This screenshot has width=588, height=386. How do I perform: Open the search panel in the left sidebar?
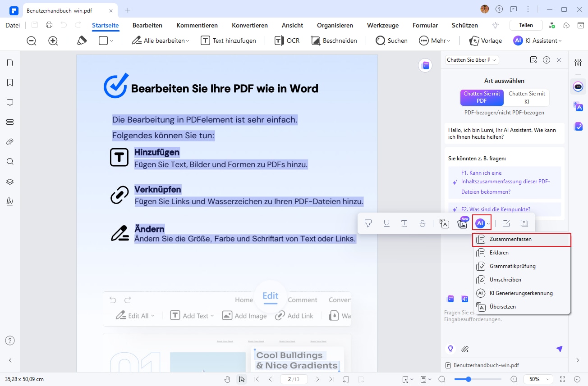coord(10,161)
